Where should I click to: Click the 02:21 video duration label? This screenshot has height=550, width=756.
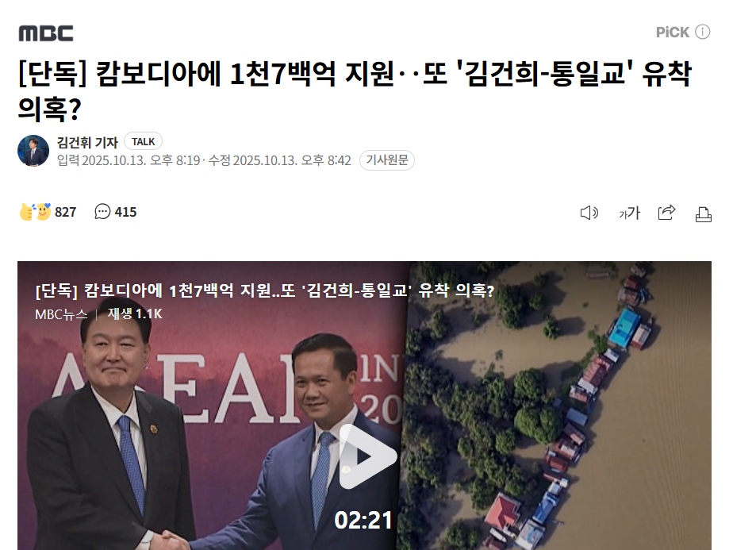pyautogui.click(x=363, y=520)
